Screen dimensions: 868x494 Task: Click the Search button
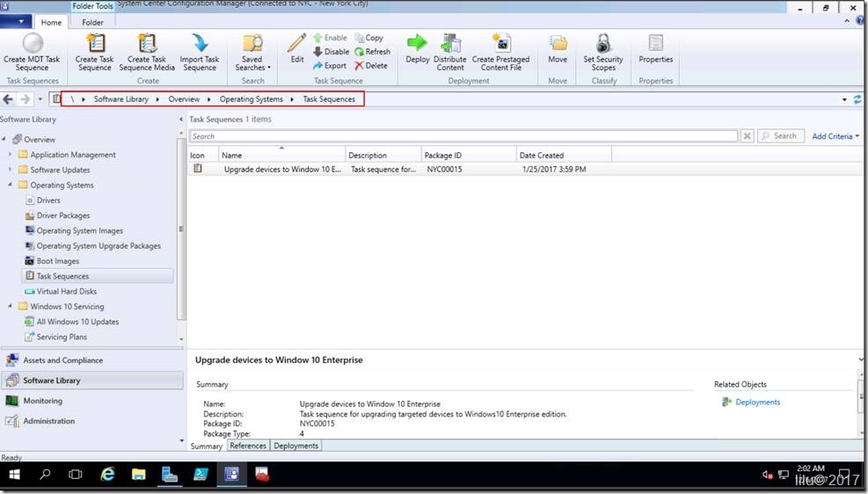[x=780, y=136]
